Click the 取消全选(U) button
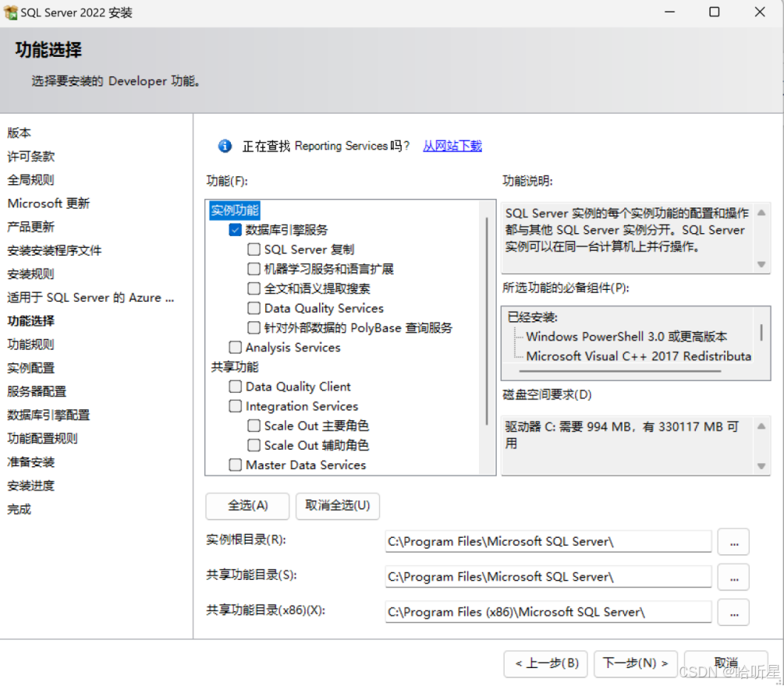Image resolution: width=784 pixels, height=686 pixels. [338, 506]
